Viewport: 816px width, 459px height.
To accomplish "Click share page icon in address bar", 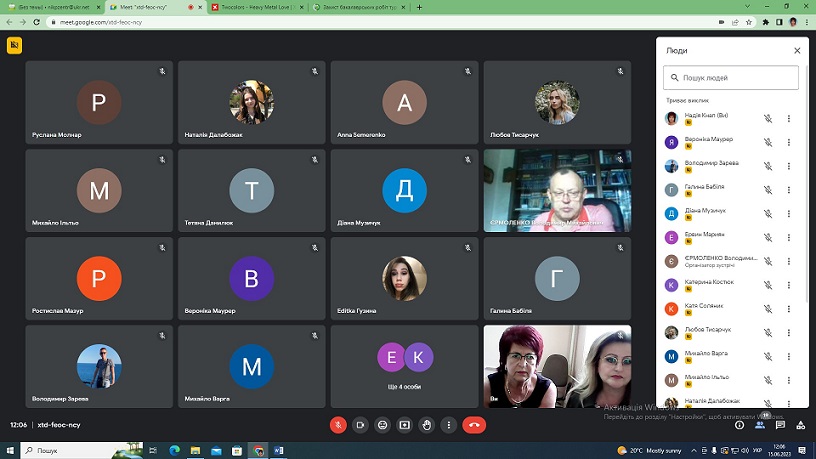I will pyautogui.click(x=735, y=22).
